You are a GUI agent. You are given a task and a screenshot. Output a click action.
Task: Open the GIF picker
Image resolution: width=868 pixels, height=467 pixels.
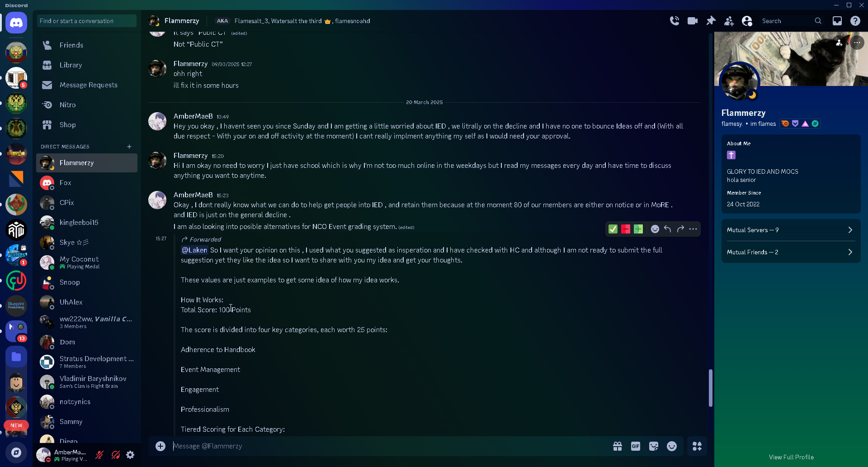[636, 446]
